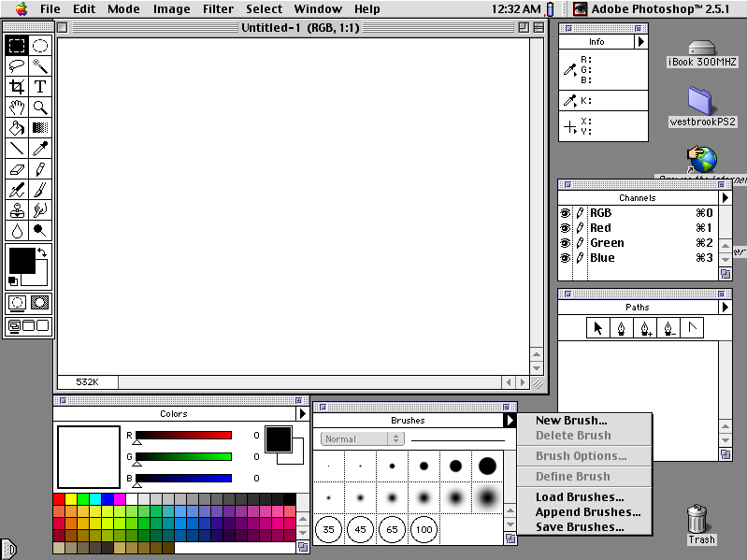
Task: Select the Gradient tool
Action: [40, 128]
